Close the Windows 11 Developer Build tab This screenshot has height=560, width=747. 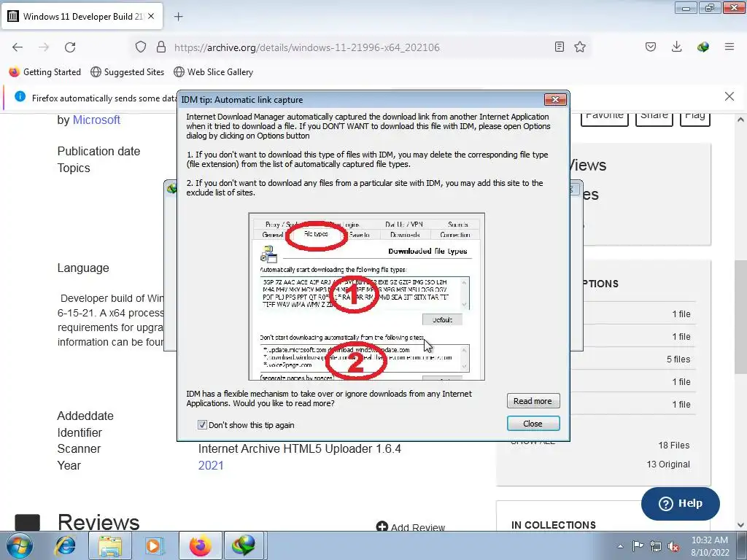151,16
